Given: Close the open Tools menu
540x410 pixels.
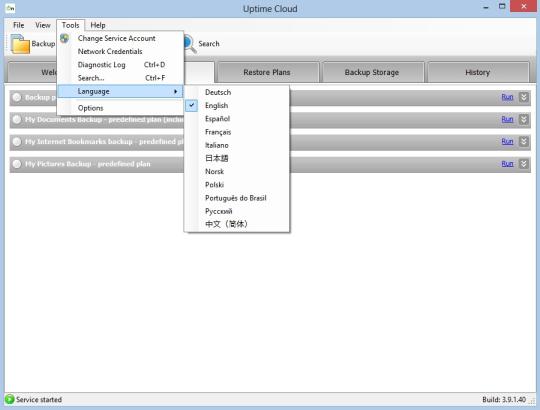Looking at the screenshot, I should click(x=70, y=25).
